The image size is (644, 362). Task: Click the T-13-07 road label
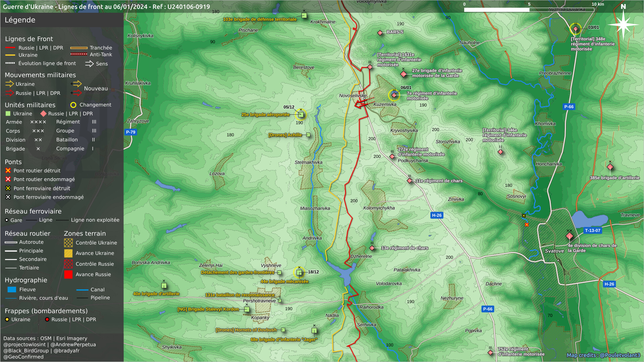pyautogui.click(x=592, y=230)
